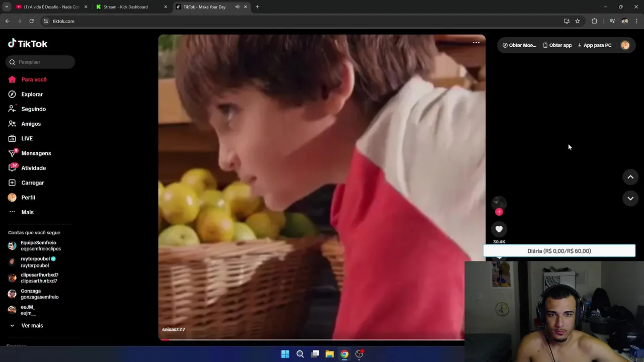Click App para PC download button
This screenshot has width=644, height=362.
coord(594,45)
